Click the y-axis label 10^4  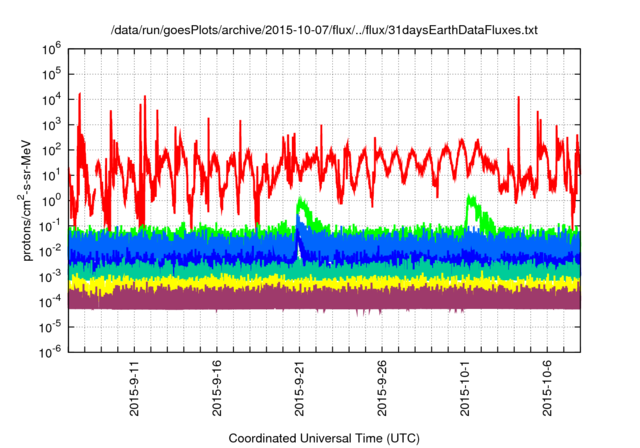tap(52, 100)
